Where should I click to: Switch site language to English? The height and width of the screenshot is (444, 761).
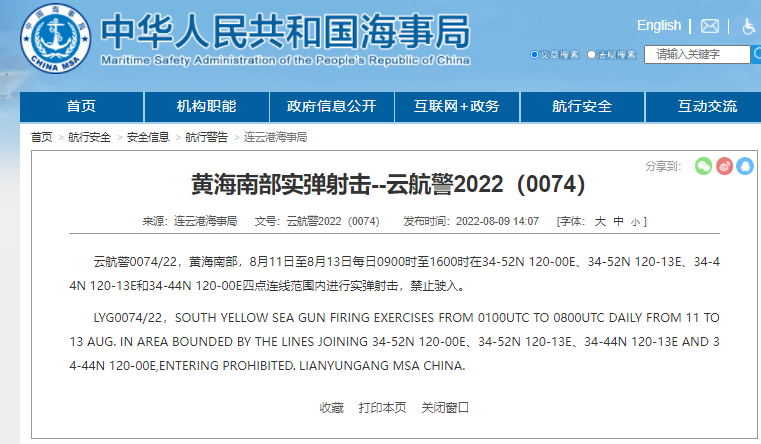coord(658,25)
